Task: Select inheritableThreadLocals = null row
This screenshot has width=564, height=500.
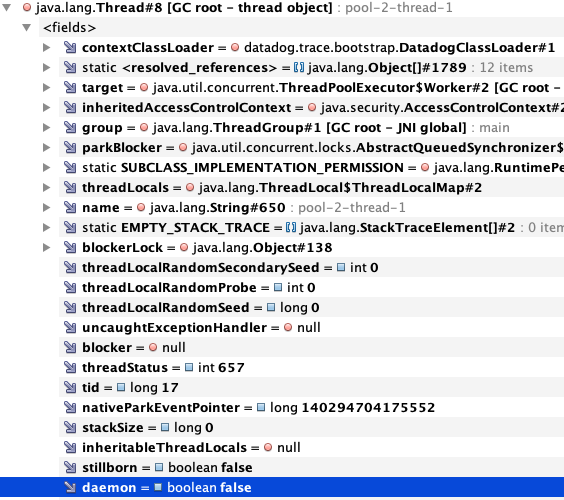Action: 311,447
